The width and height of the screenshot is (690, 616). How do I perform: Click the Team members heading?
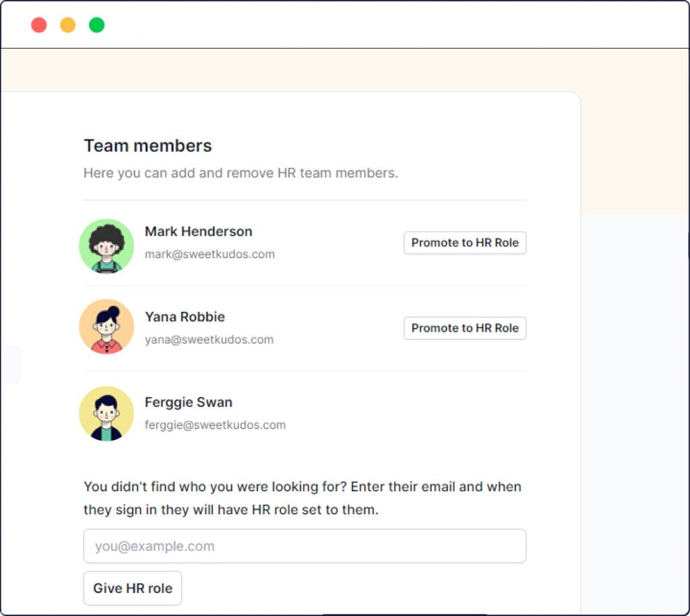(x=148, y=146)
